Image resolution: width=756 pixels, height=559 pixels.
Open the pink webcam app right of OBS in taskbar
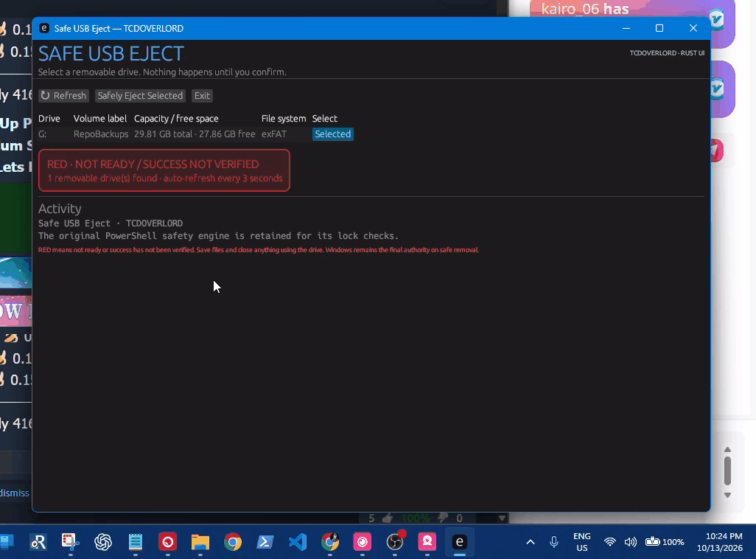click(x=427, y=542)
